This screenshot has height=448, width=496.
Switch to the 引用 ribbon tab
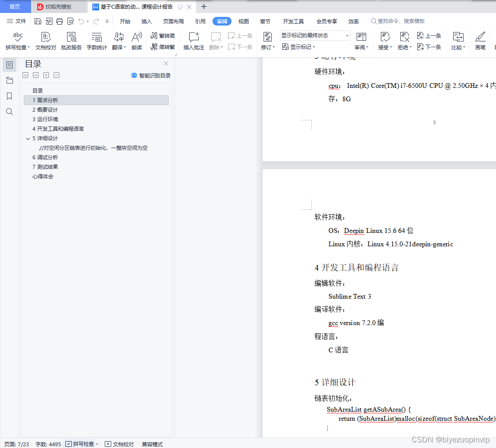[x=200, y=21]
